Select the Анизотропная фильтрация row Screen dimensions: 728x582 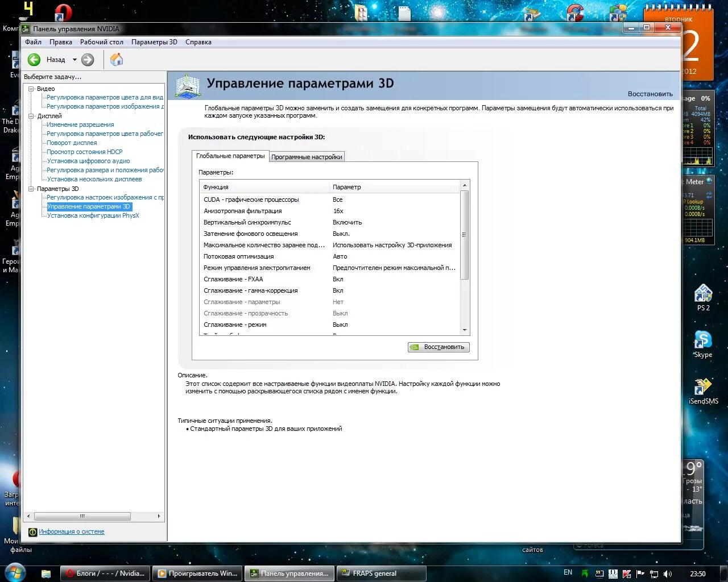329,211
